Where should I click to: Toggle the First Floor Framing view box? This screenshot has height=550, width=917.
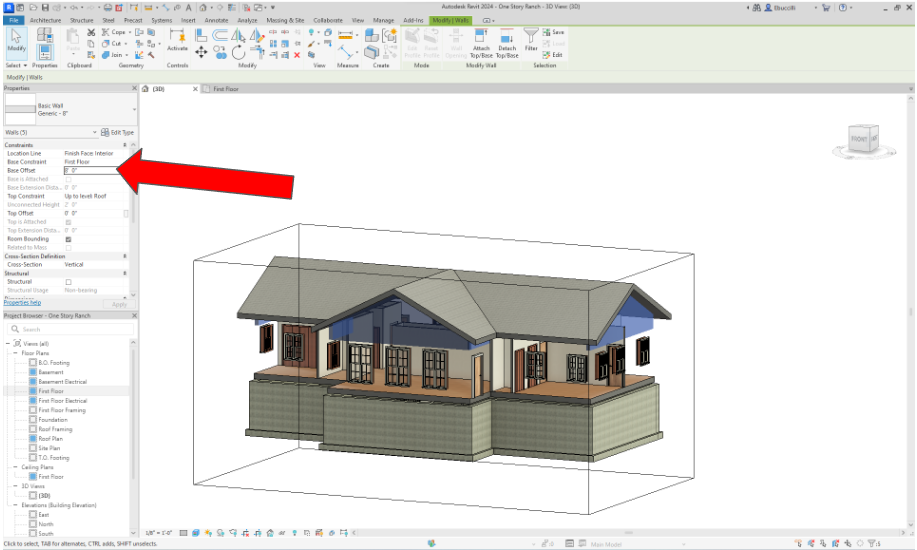33,410
